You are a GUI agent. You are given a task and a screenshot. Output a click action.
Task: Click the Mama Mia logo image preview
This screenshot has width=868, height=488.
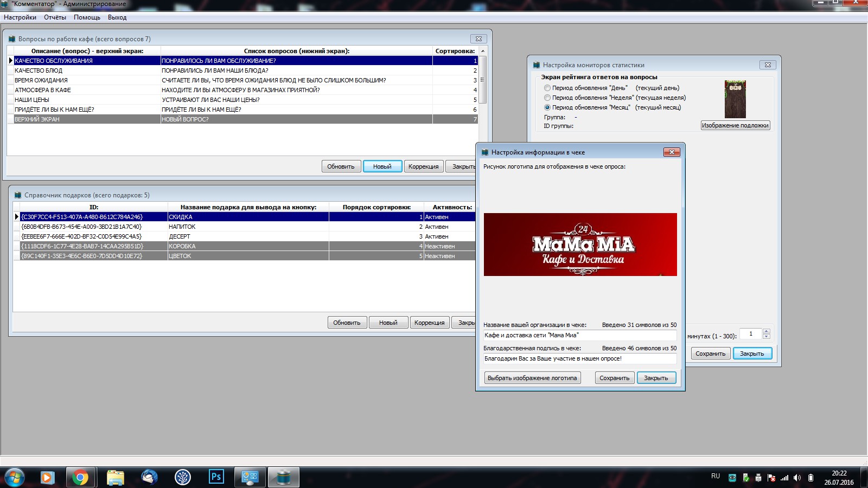[x=580, y=245]
